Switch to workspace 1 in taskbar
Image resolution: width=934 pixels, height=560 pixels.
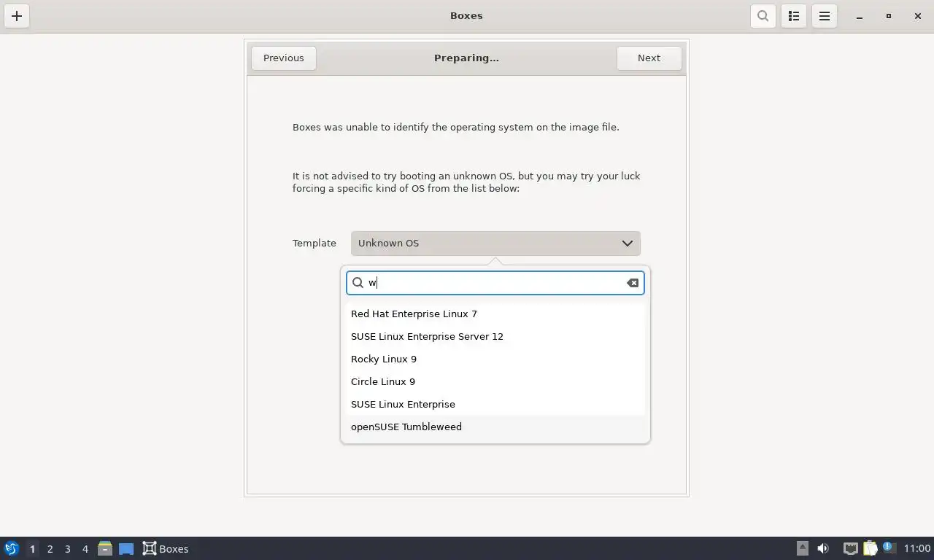click(32, 548)
